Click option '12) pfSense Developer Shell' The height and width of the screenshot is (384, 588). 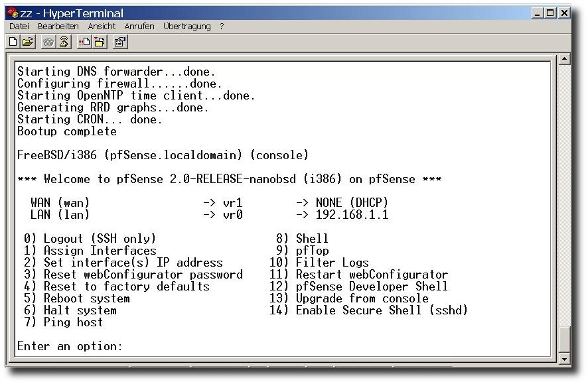[x=358, y=287]
